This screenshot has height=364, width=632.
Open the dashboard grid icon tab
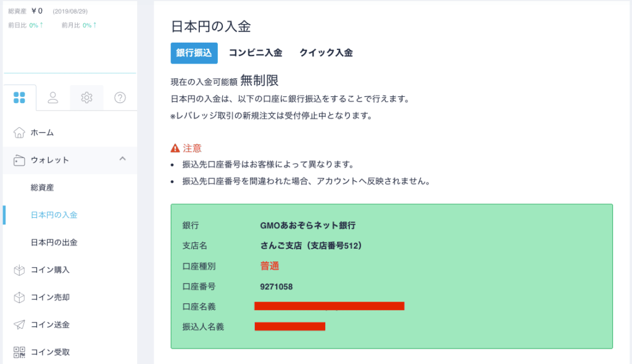pyautogui.click(x=19, y=97)
